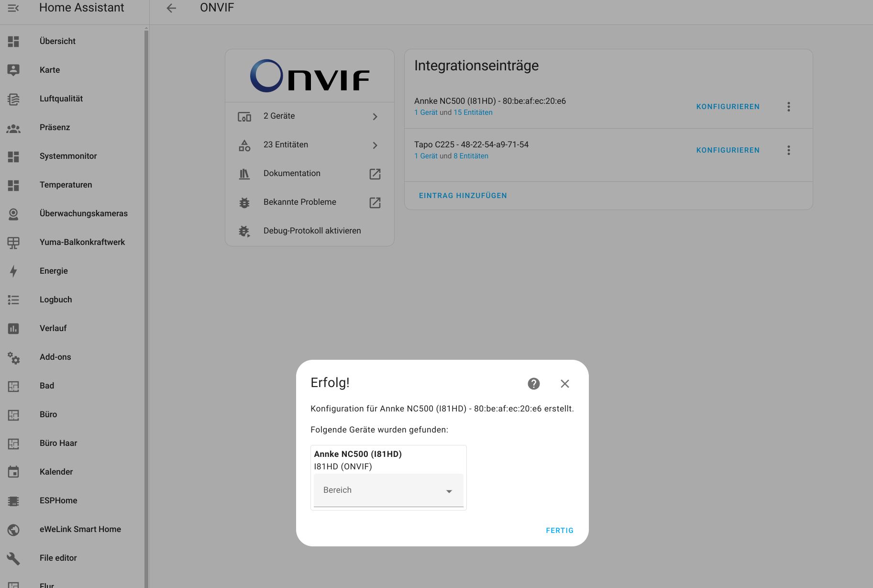Click the Verlauf chart icon
The image size is (873, 588).
(13, 329)
